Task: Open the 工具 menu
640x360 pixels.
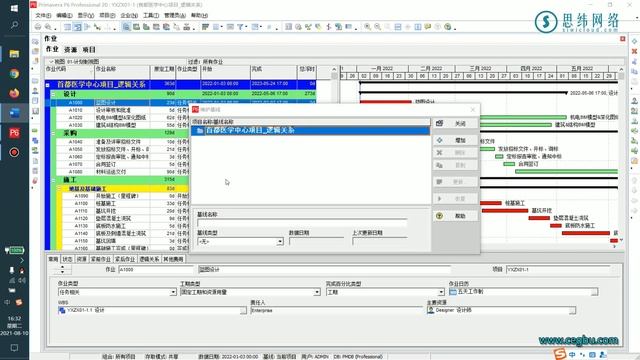Action: pos(151,16)
